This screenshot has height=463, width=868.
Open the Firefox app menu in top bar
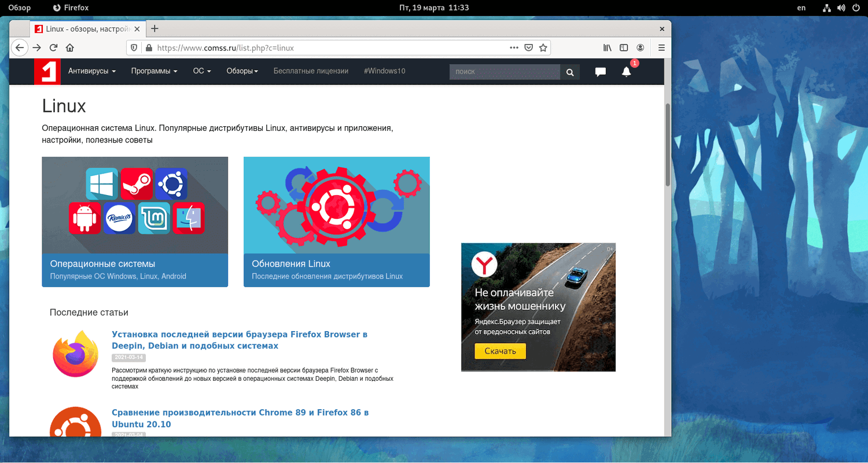tap(71, 8)
